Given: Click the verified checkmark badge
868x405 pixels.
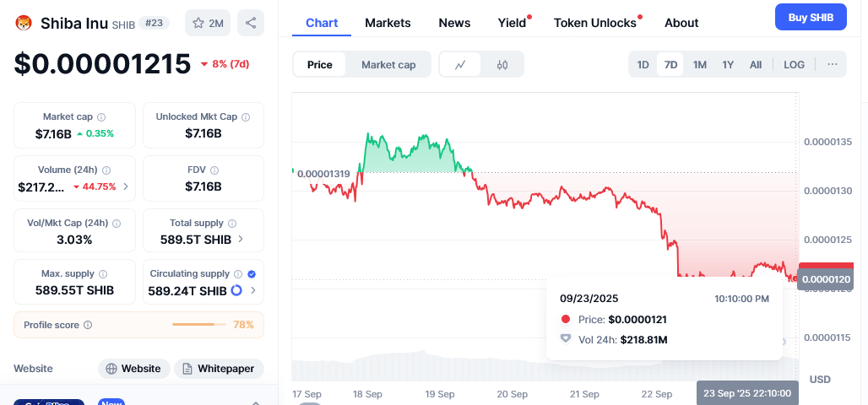Looking at the screenshot, I should pos(252,274).
